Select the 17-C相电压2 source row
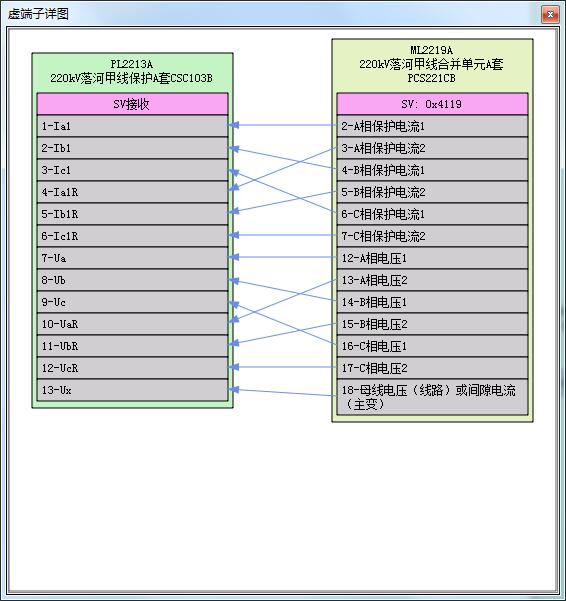 pyautogui.click(x=432, y=368)
